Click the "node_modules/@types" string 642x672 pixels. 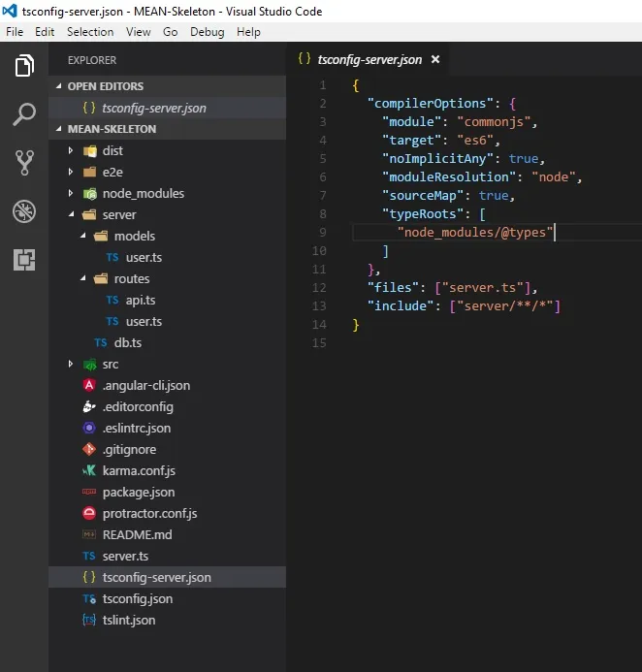pos(475,233)
